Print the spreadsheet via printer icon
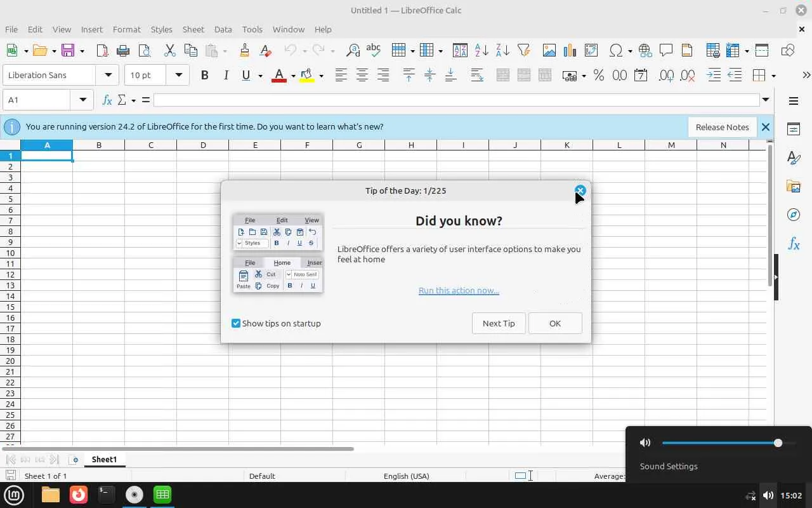This screenshot has height=508, width=812. pyautogui.click(x=123, y=51)
